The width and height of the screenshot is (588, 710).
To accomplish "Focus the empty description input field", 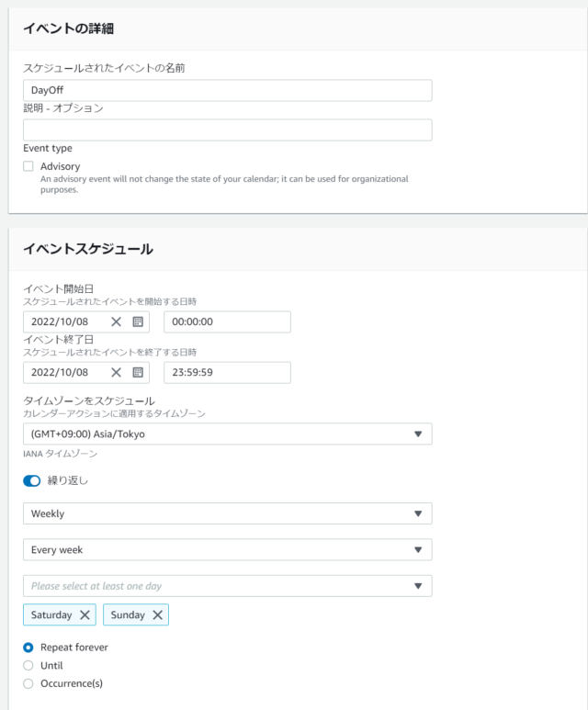I will pos(228,130).
